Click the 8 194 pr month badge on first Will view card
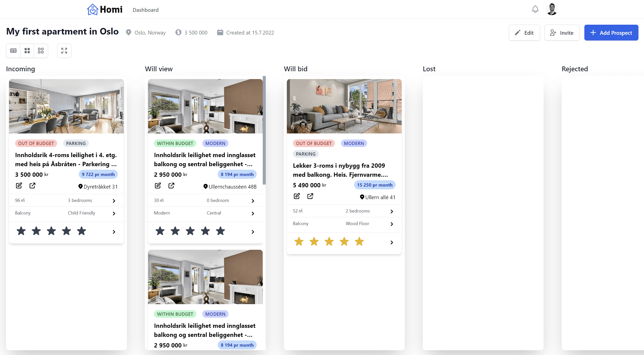This screenshot has width=644, height=355. click(x=237, y=174)
